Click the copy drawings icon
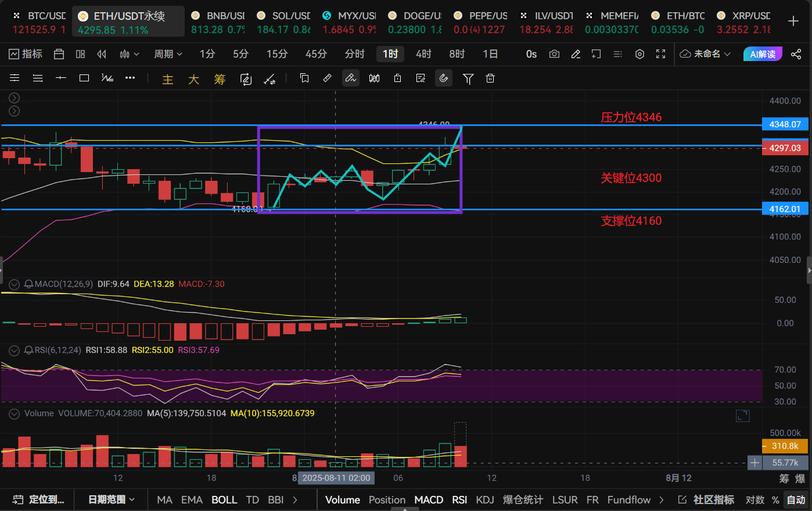 (304, 78)
